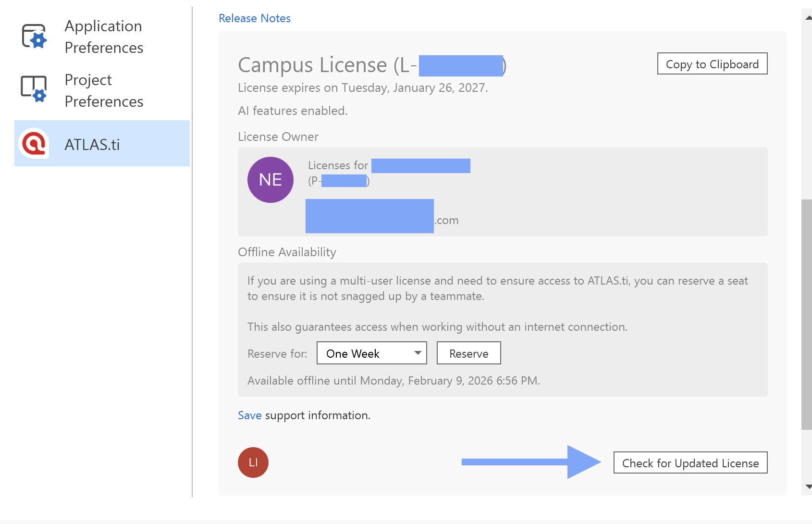The height and width of the screenshot is (524, 812).
Task: Click the Project Preferences book icon
Action: pyautogui.click(x=34, y=89)
